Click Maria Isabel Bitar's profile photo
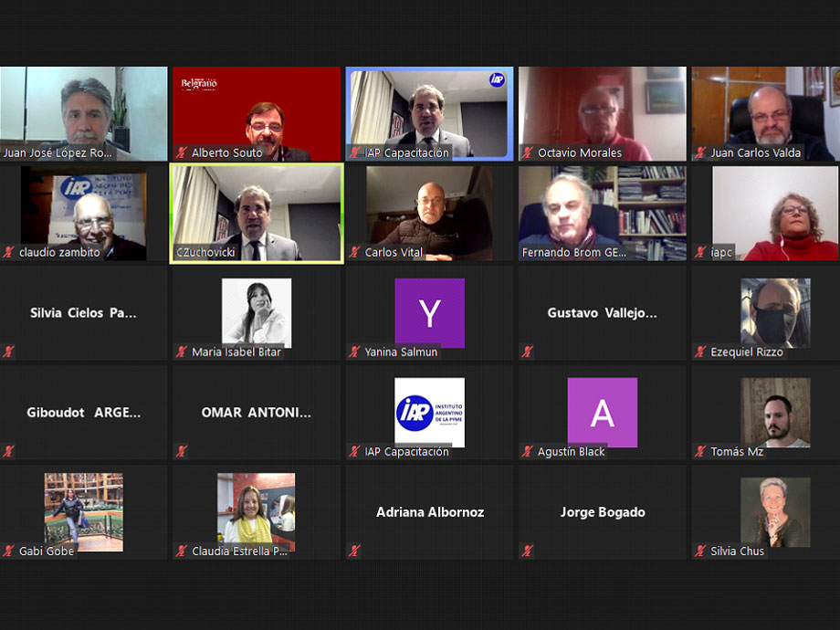Viewport: 840px width, 630px height. tap(257, 312)
